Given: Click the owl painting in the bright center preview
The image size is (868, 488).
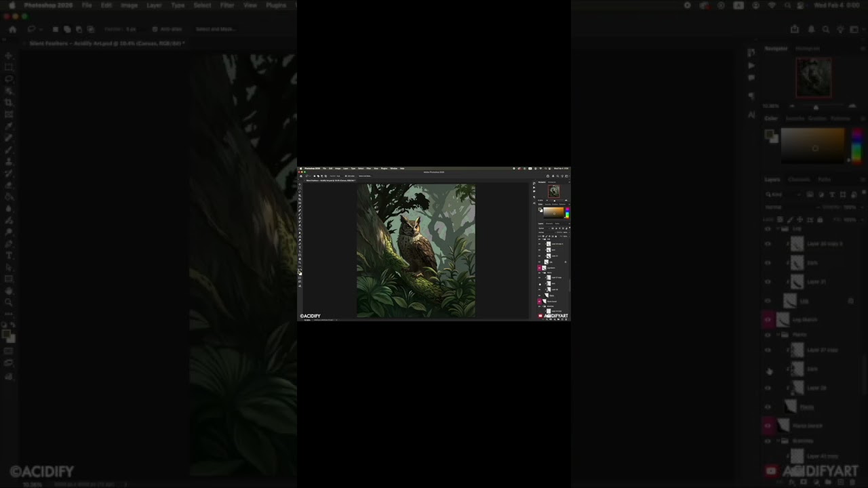Looking at the screenshot, I should pyautogui.click(x=416, y=250).
